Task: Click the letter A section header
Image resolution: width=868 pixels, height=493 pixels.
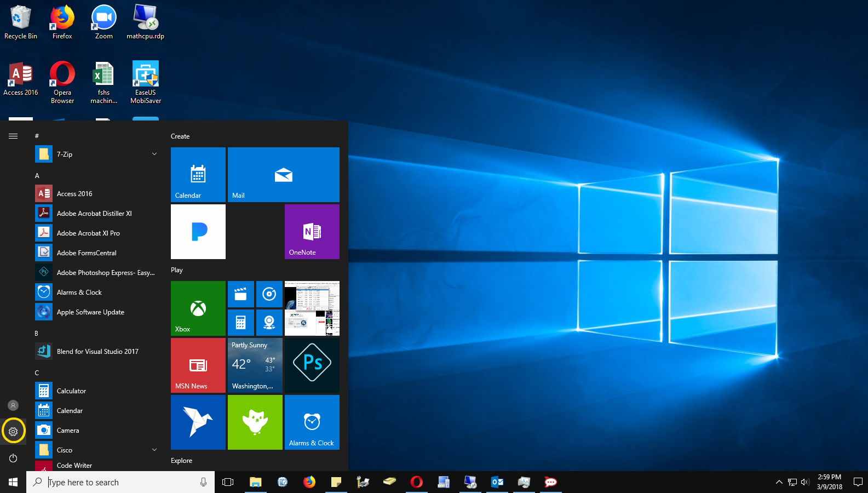Action: click(x=37, y=176)
